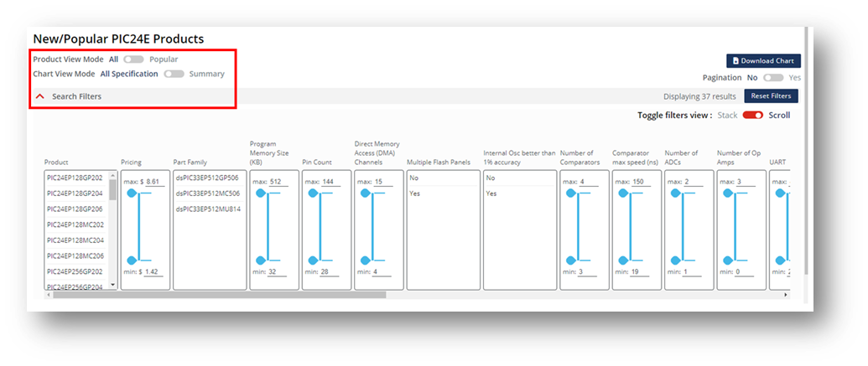This screenshot has width=868, height=366.
Task: Select No under Internal Osc accuracy filter
Action: pyautogui.click(x=491, y=178)
